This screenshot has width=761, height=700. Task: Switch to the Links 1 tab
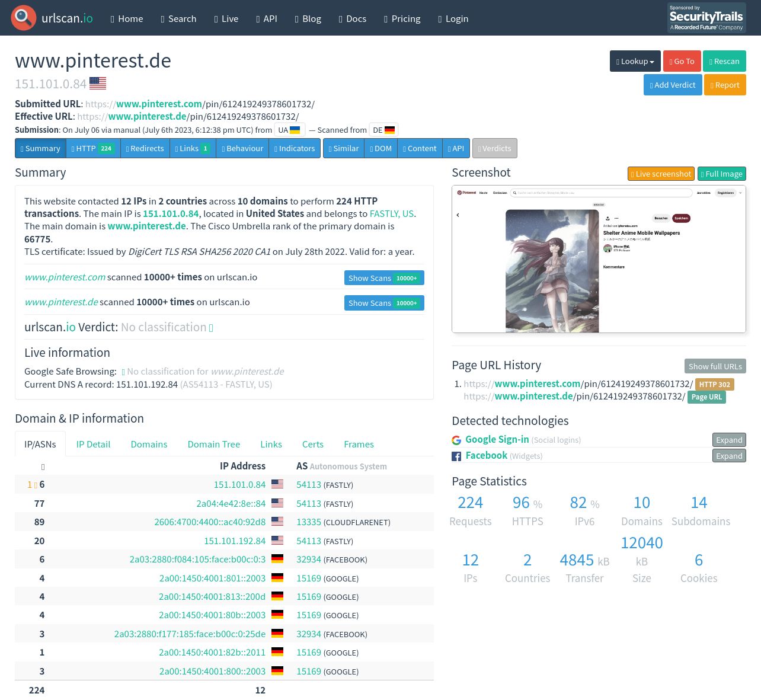[193, 148]
